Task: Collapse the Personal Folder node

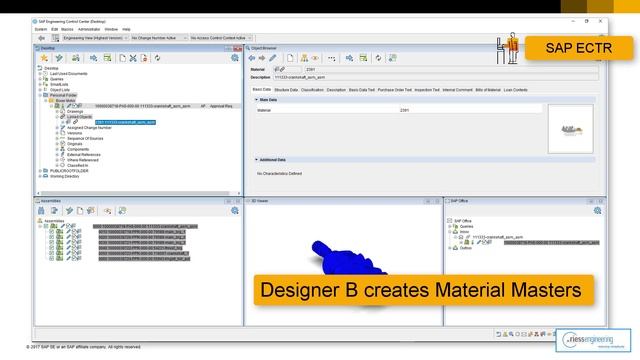Action: click(40, 95)
